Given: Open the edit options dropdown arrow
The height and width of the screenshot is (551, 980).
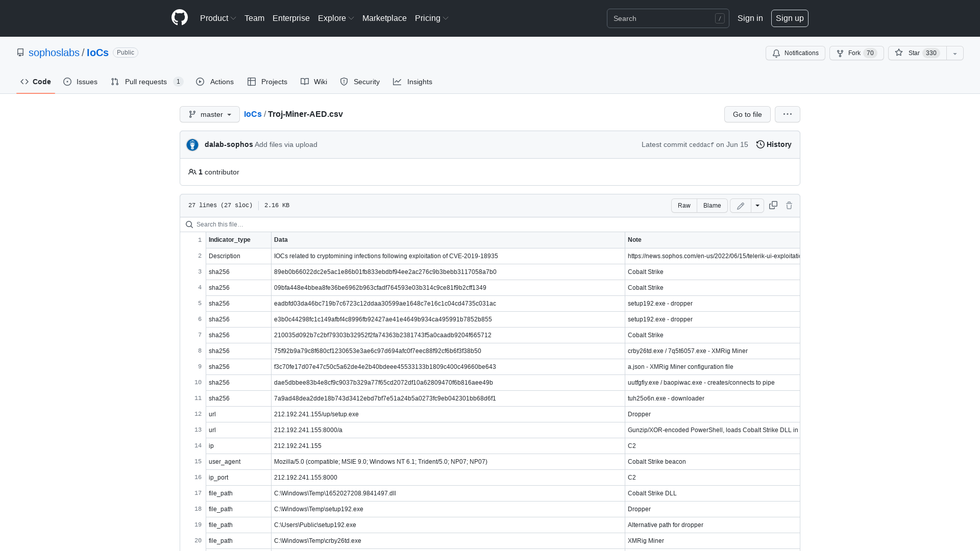Looking at the screenshot, I should (757, 205).
